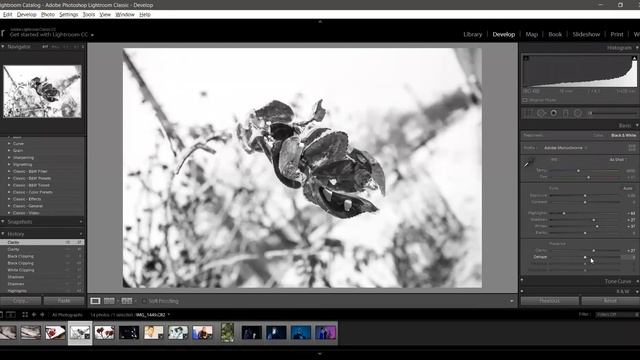Add a new snapshot with plus icon

pyautogui.click(x=81, y=222)
